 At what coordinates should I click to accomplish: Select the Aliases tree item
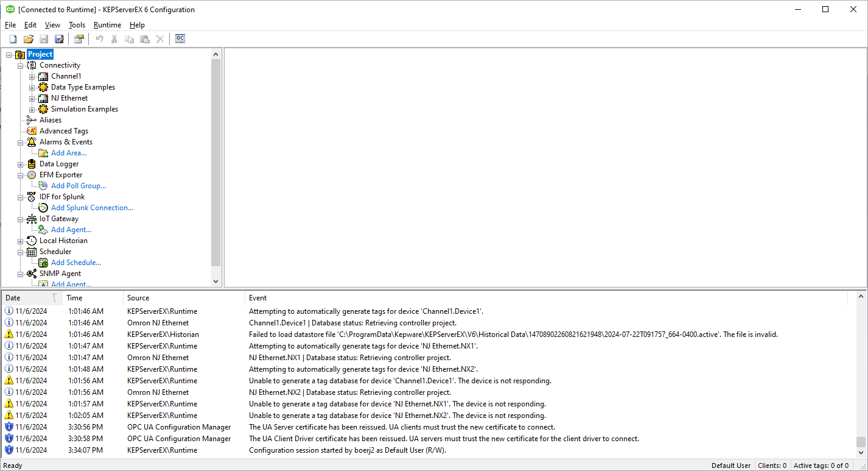[51, 120]
